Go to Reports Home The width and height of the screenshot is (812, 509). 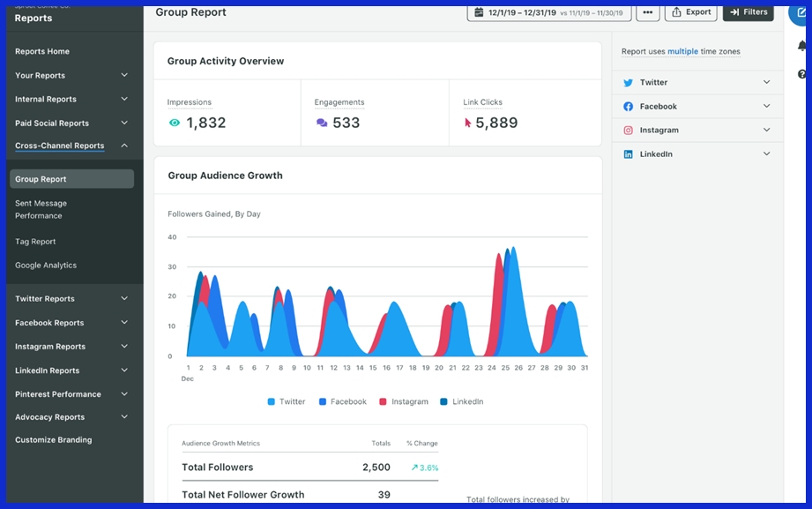(x=42, y=51)
